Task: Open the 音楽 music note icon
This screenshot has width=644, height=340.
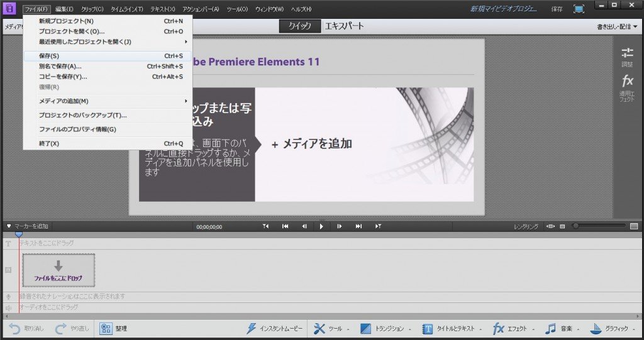Action: pyautogui.click(x=550, y=329)
